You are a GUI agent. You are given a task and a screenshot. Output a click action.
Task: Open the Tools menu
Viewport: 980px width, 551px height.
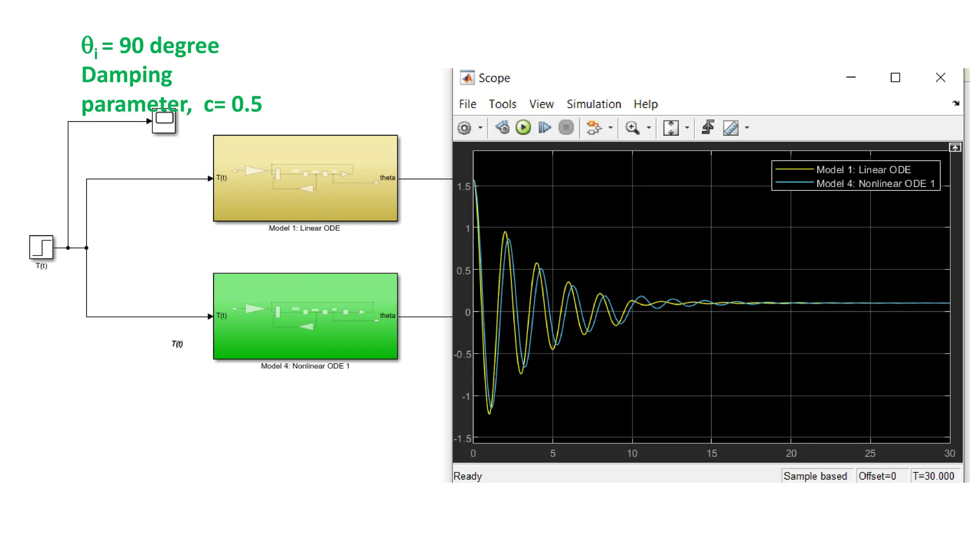coord(502,104)
